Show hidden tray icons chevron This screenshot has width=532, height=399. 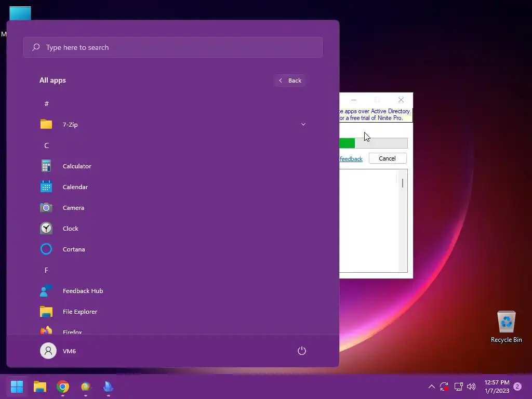432,387
